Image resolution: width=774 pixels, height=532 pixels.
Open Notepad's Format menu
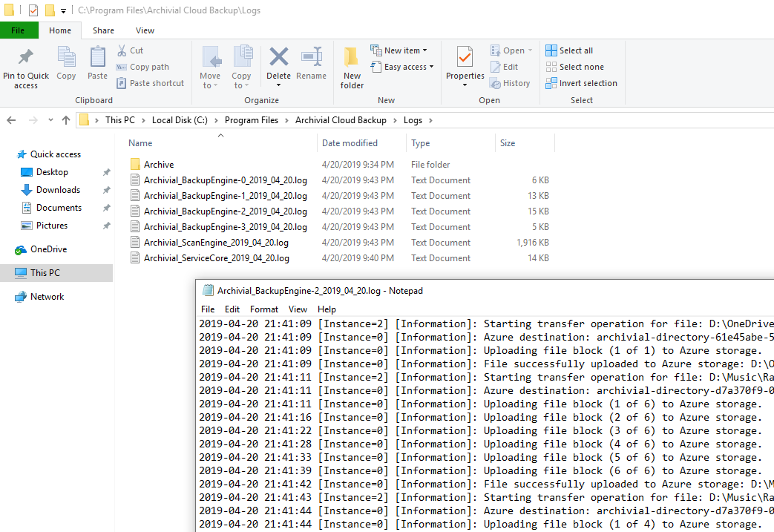pos(264,309)
